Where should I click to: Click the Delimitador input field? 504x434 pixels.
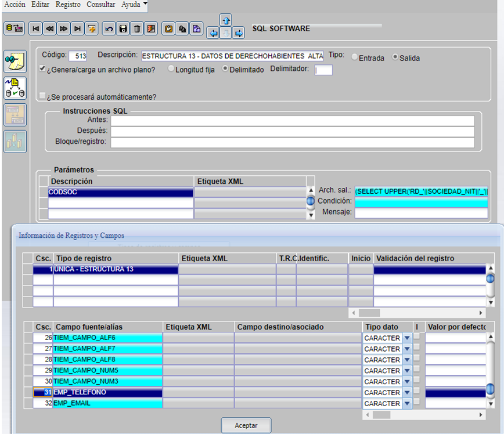tap(323, 70)
